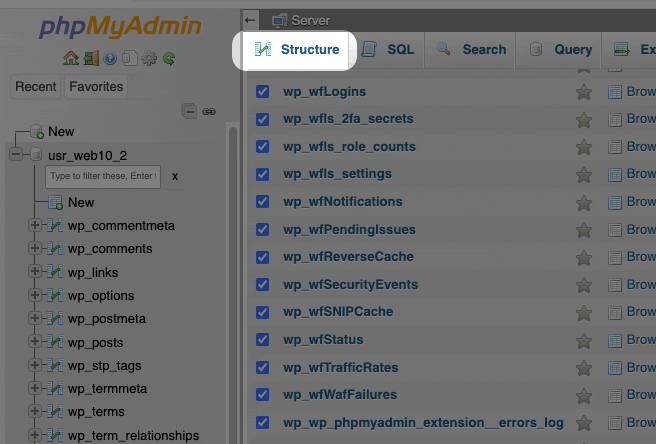
Task: Expand wp_comments tree node
Action: coord(35,248)
